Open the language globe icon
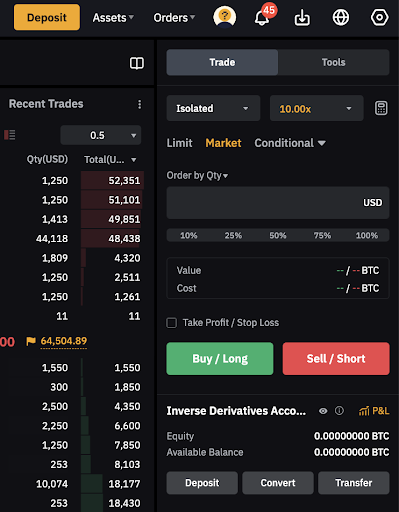Image resolution: width=399 pixels, height=512 pixels. 341,17
